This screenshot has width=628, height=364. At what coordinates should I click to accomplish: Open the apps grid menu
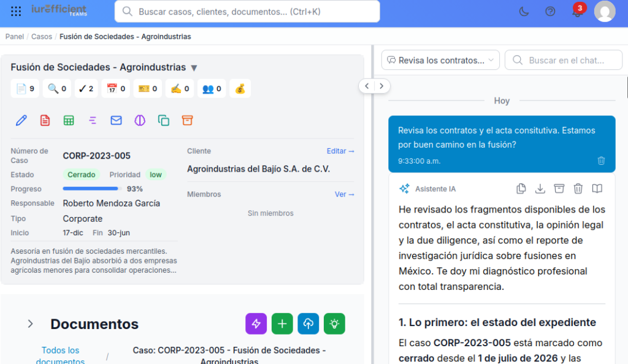(x=16, y=11)
